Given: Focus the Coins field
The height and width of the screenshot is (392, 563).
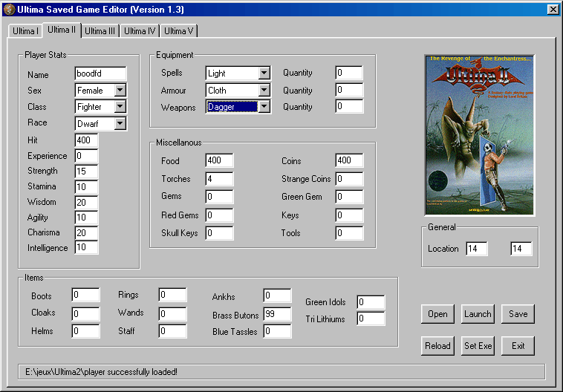Looking at the screenshot, I should coord(349,160).
